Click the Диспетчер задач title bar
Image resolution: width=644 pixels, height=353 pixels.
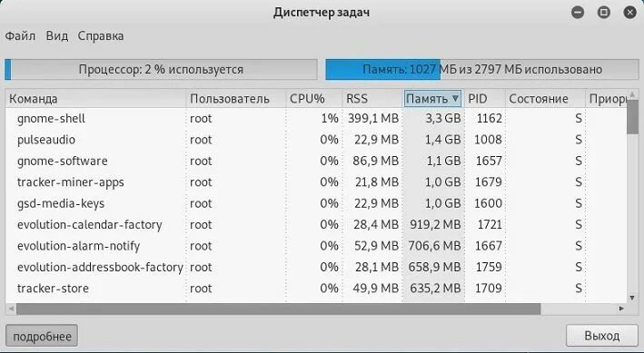pyautogui.click(x=322, y=13)
